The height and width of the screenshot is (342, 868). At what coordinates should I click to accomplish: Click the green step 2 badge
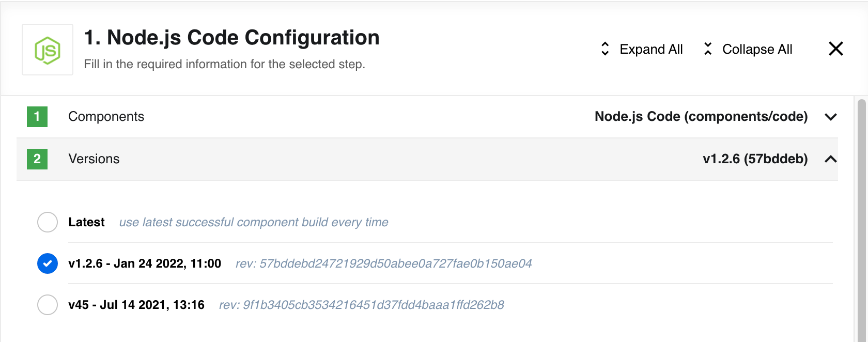(x=37, y=159)
